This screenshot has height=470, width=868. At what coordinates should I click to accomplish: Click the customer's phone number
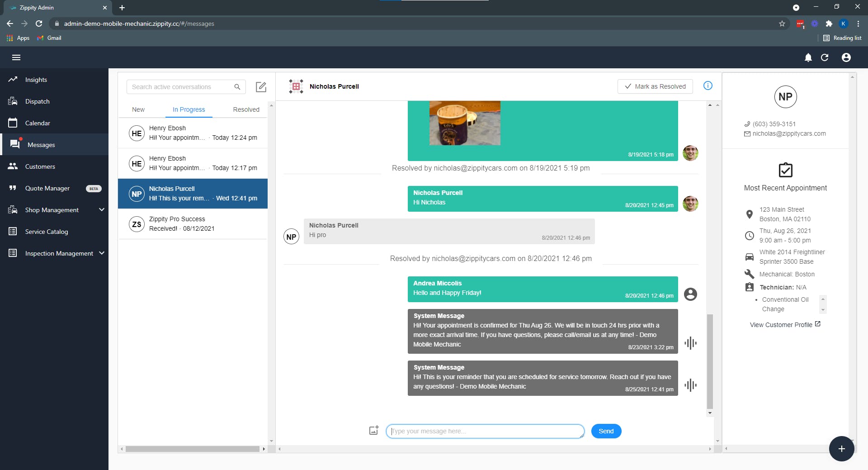click(x=774, y=124)
